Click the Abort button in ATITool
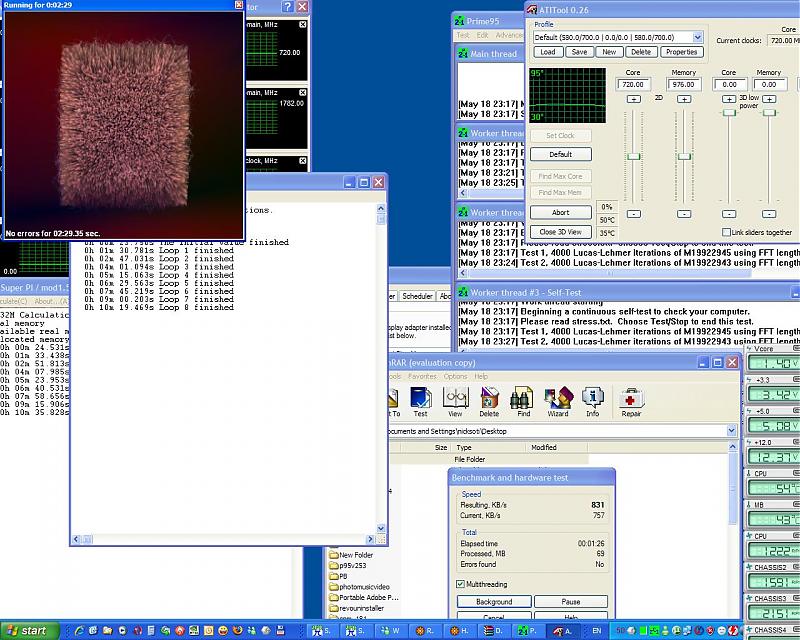Viewport: 800px width, 640px height. click(561, 212)
